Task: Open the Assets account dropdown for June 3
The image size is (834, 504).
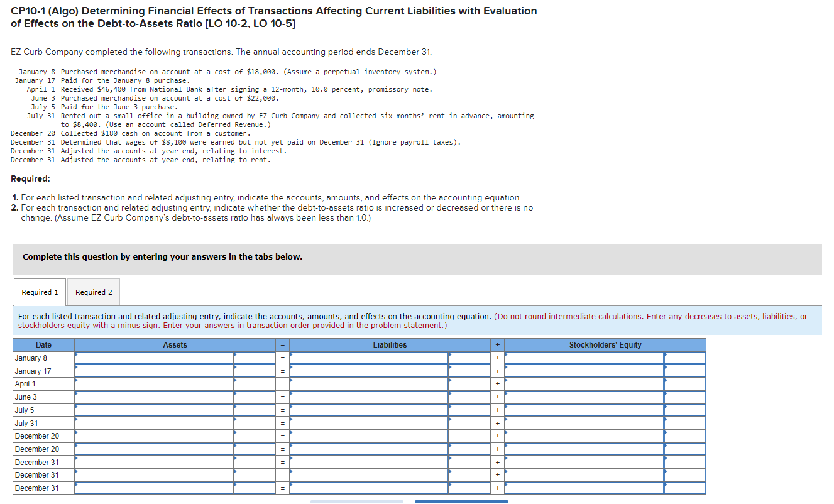Action: [x=153, y=397]
